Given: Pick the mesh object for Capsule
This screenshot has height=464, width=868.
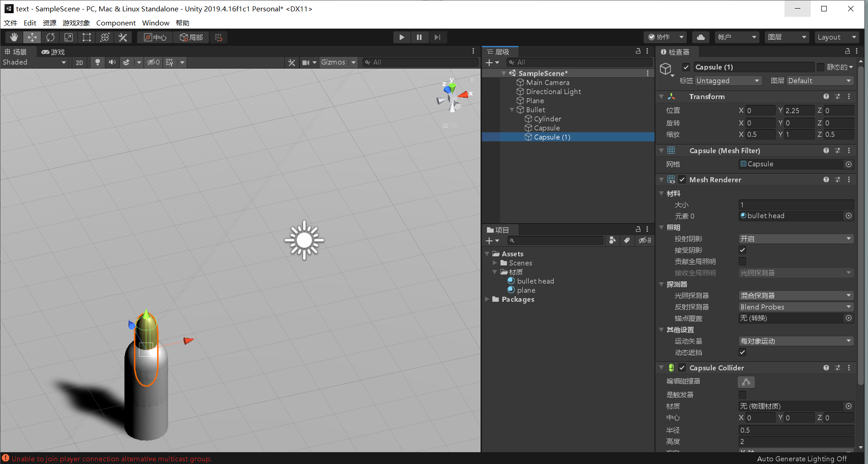Looking at the screenshot, I should coord(848,164).
